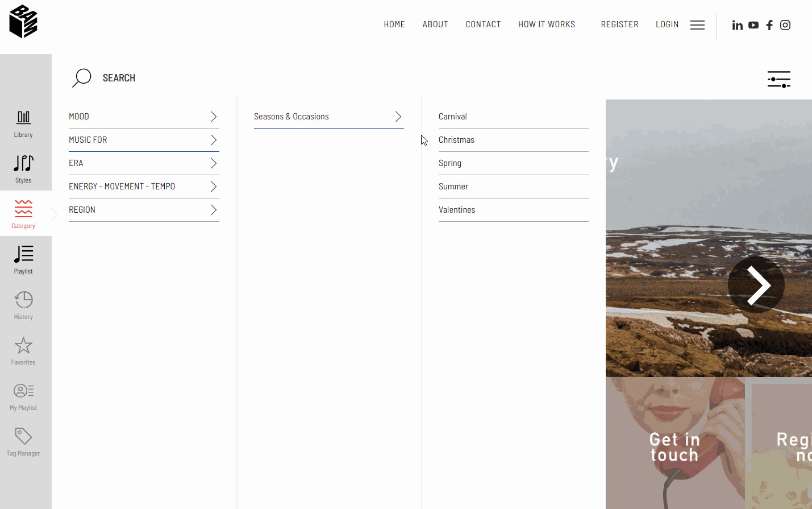Viewport: 812px width, 509px height.
Task: Visit the LinkedIn page icon
Action: click(x=738, y=25)
